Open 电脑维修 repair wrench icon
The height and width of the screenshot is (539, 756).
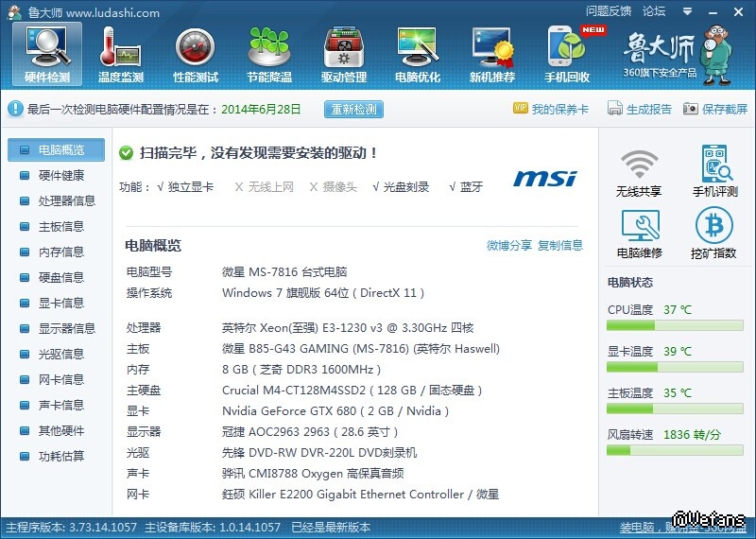639,226
